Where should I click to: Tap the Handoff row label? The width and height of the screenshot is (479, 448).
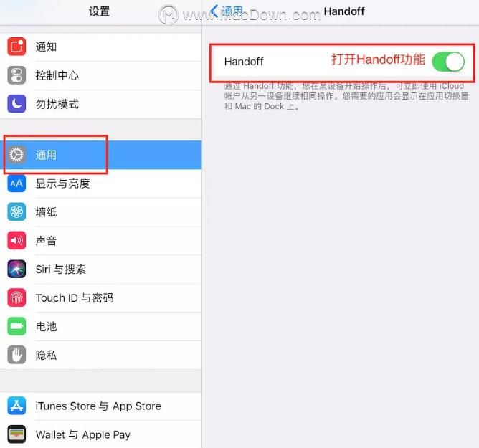point(244,62)
